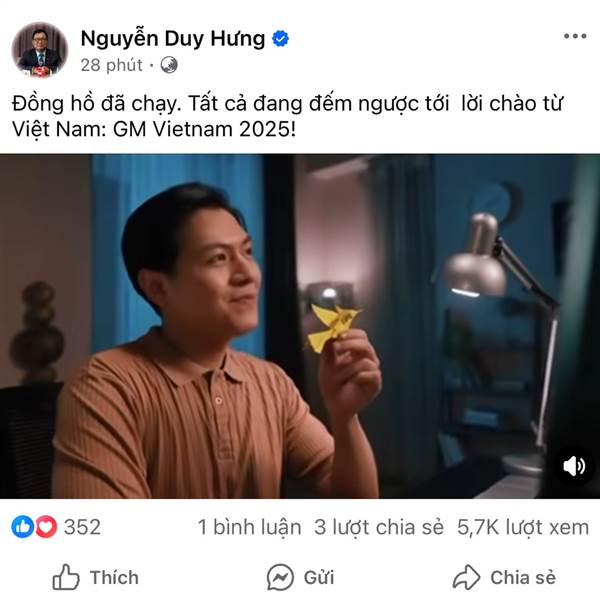View the 1 bình luận comment
Viewport: 600px width, 600px height.
point(249,527)
